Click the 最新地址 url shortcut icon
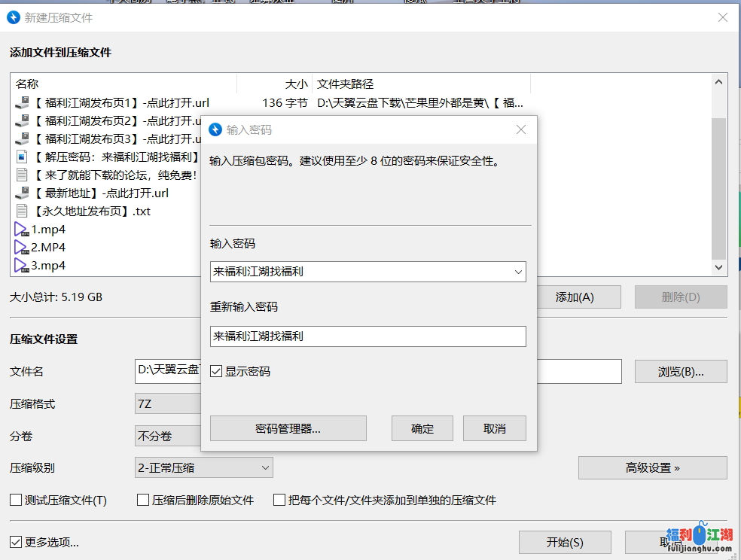The image size is (741, 560). coord(21,193)
